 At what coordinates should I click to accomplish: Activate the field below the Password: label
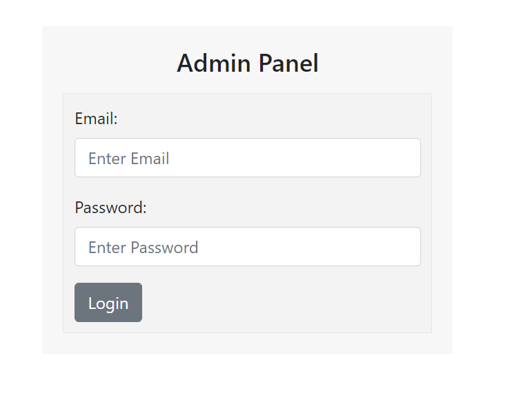247,247
